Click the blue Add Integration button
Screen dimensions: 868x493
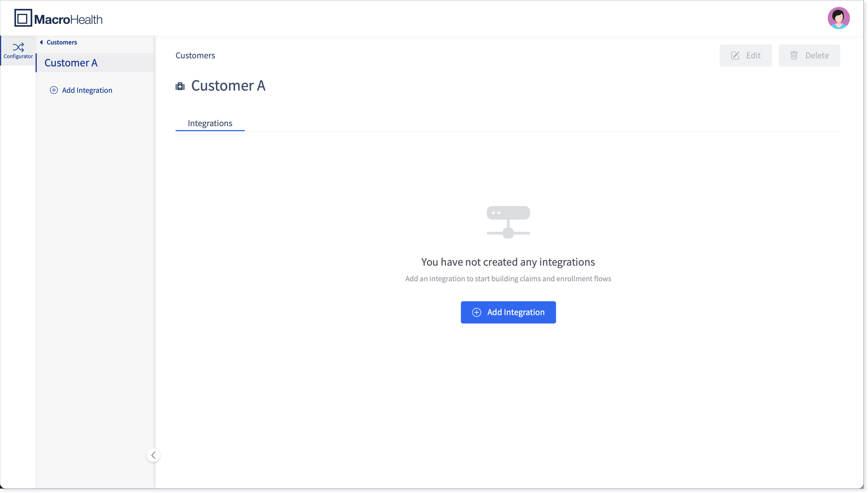coord(508,312)
